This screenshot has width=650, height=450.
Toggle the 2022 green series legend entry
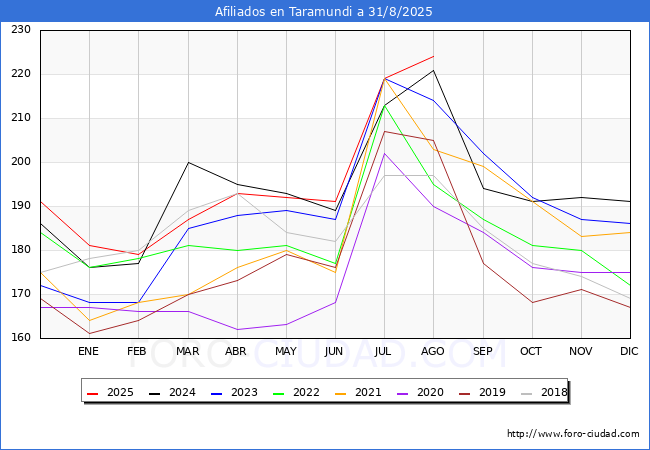tap(293, 393)
